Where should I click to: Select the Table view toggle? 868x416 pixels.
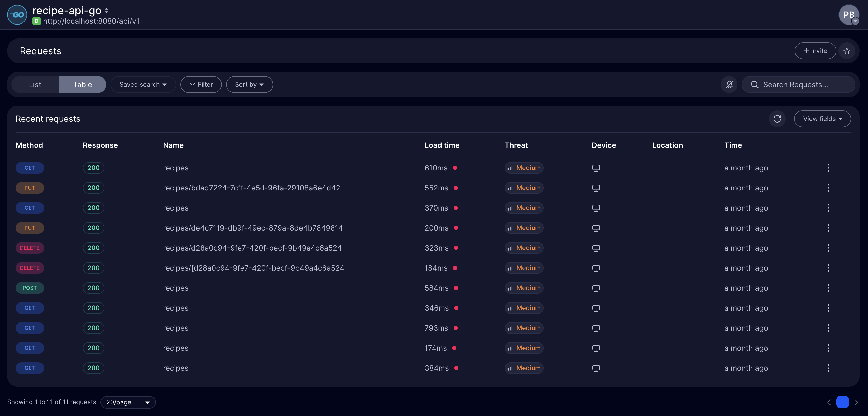pyautogui.click(x=83, y=85)
